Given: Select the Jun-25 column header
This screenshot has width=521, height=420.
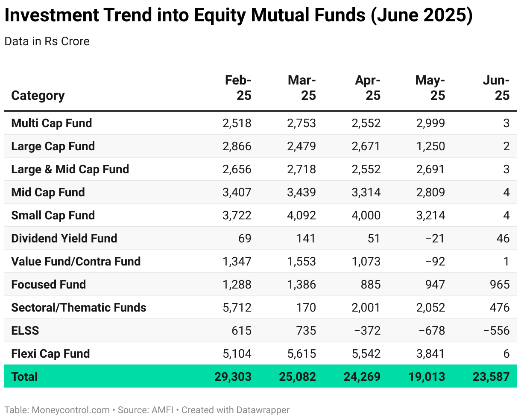Looking at the screenshot, I should [496, 87].
